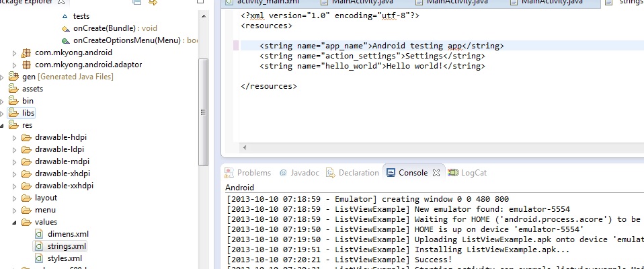Click the onCreateOptionsMenu method icon
The image size is (644, 269).
(x=65, y=40)
